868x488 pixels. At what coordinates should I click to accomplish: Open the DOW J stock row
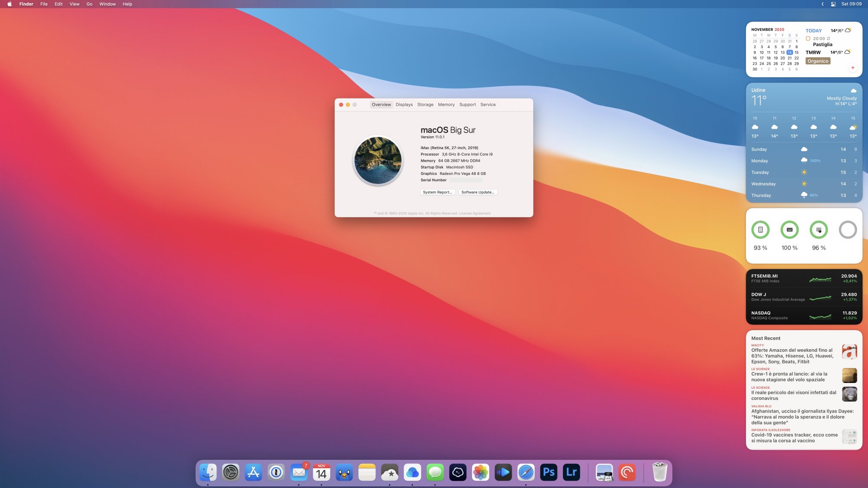[804, 297]
